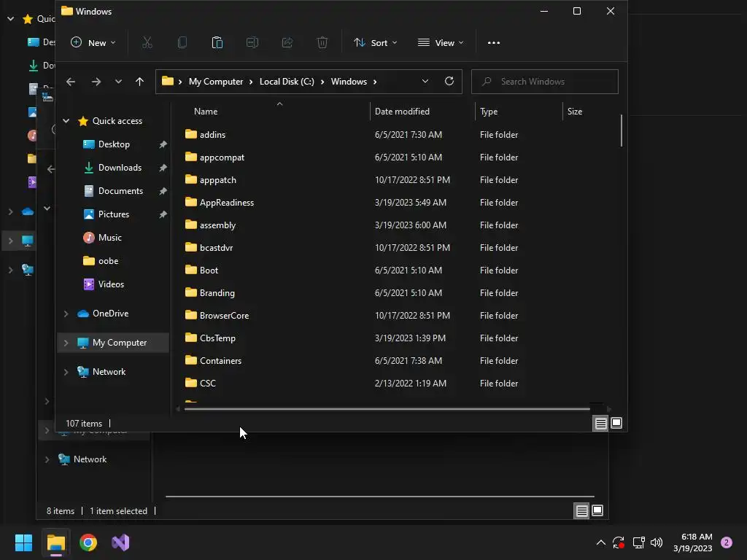The height and width of the screenshot is (560, 747).
Task: Select Downloads in navigation pane
Action: click(x=120, y=168)
